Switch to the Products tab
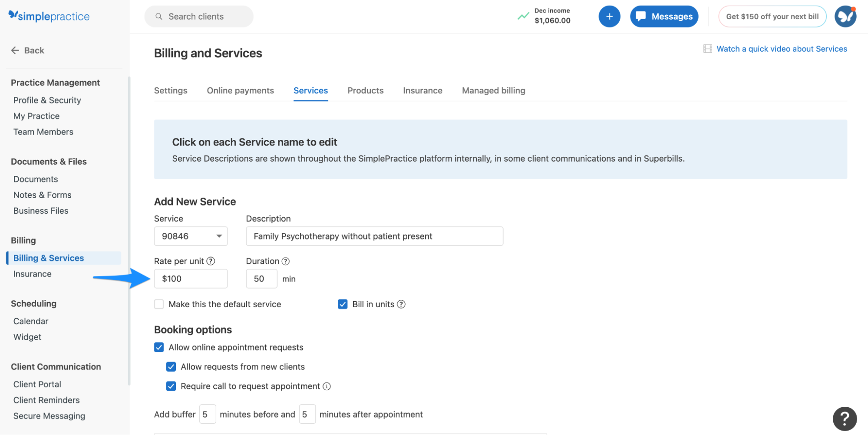The height and width of the screenshot is (435, 868). (x=365, y=90)
